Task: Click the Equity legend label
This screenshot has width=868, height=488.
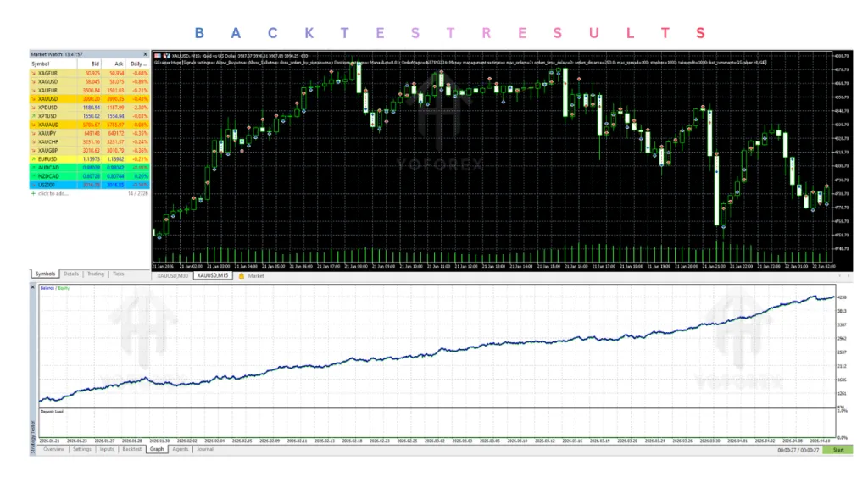Action: click(x=64, y=288)
